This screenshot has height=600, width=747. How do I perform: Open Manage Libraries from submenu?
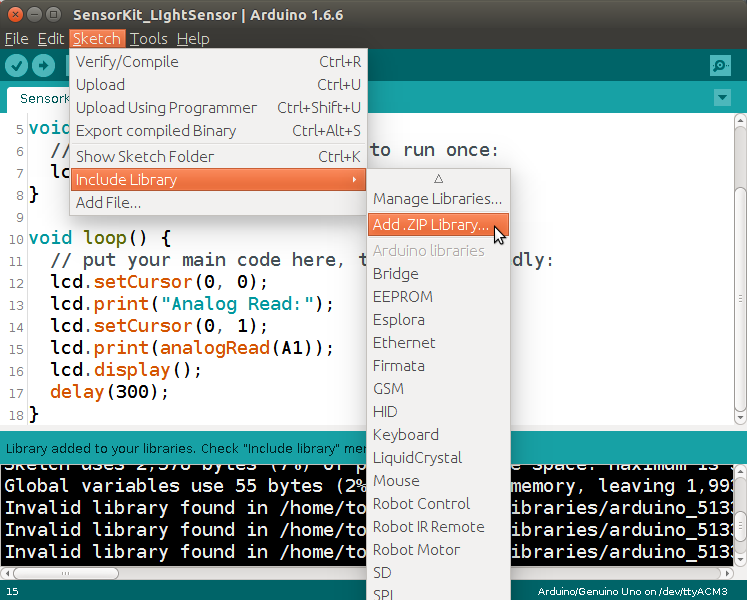(x=438, y=199)
